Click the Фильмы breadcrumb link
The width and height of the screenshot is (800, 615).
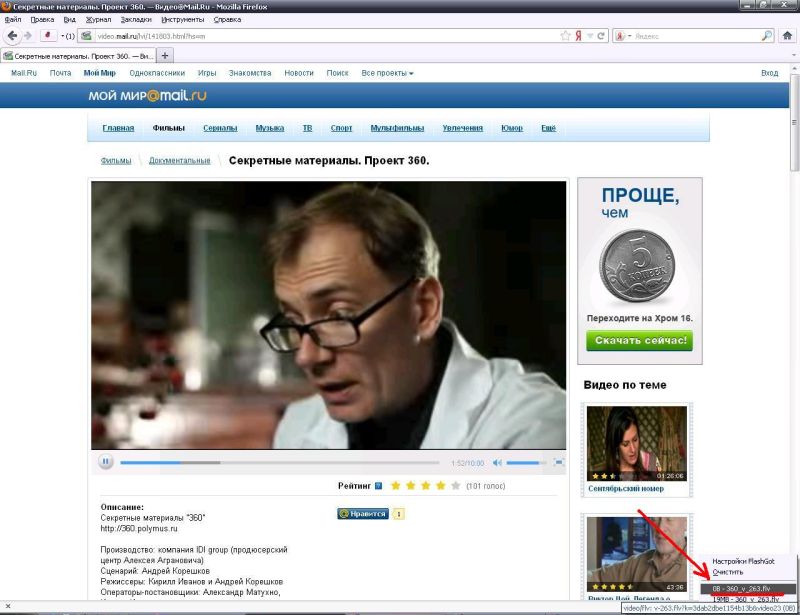116,160
